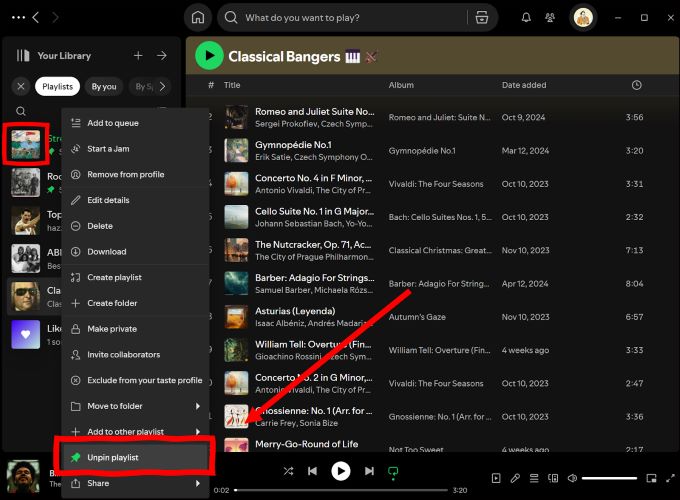Seek in the playback progress bar
Image resolution: width=680 pixels, height=500 pixels.
(x=341, y=490)
